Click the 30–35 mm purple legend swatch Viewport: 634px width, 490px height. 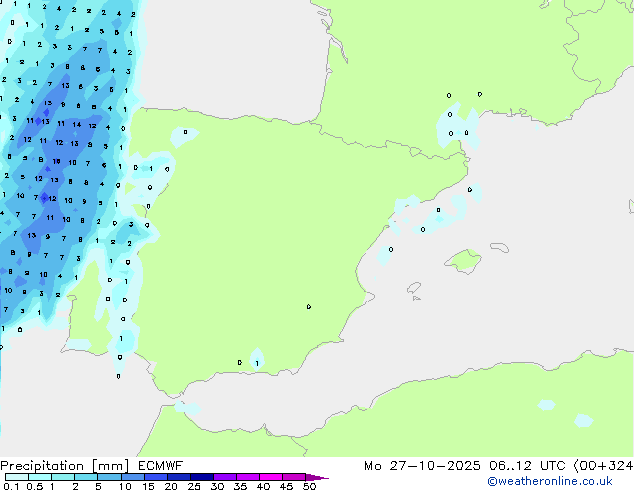click(225, 477)
